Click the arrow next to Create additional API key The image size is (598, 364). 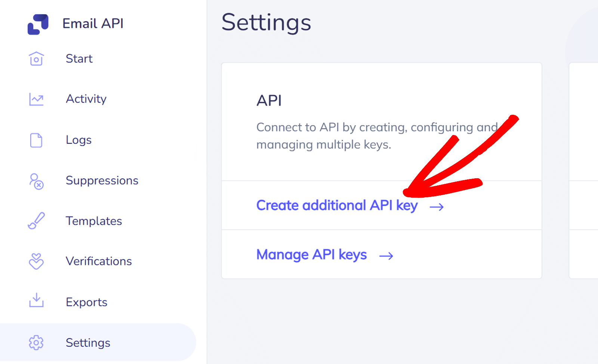tap(437, 206)
